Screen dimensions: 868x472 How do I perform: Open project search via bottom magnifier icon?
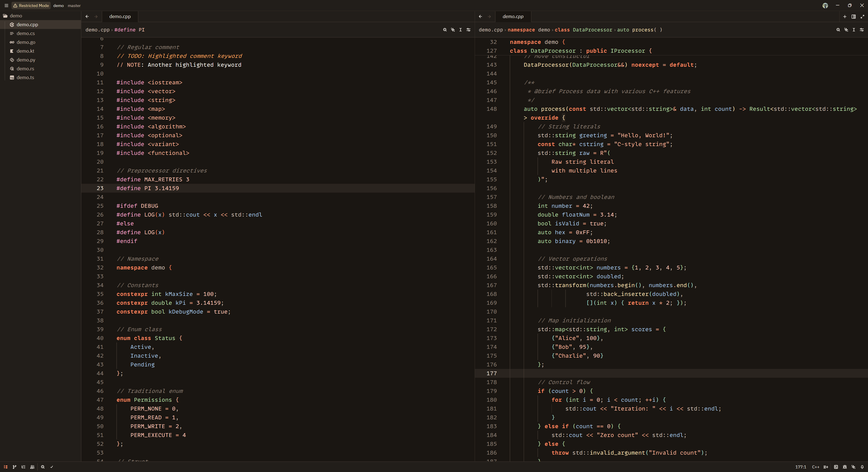(43, 467)
